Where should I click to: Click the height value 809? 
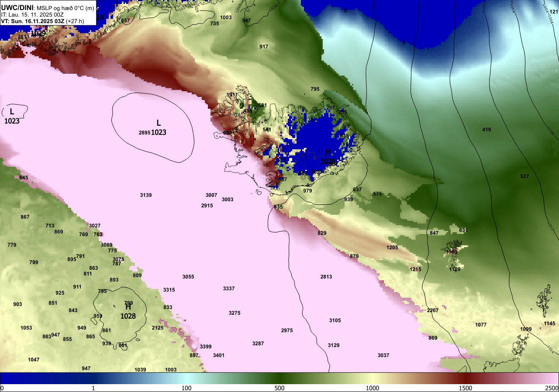(x=137, y=275)
